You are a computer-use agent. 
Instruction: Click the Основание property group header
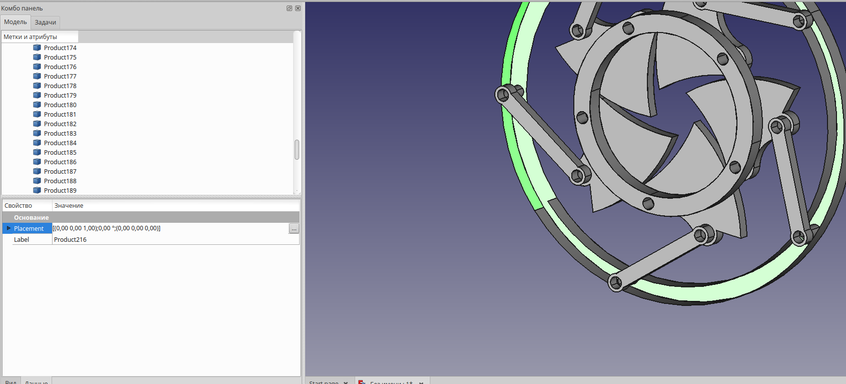pyautogui.click(x=151, y=217)
